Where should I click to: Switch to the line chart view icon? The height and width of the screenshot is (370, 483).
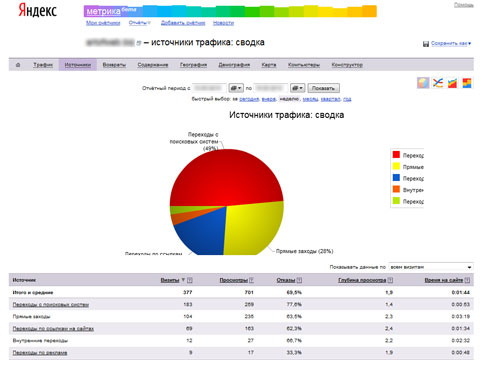[438, 82]
